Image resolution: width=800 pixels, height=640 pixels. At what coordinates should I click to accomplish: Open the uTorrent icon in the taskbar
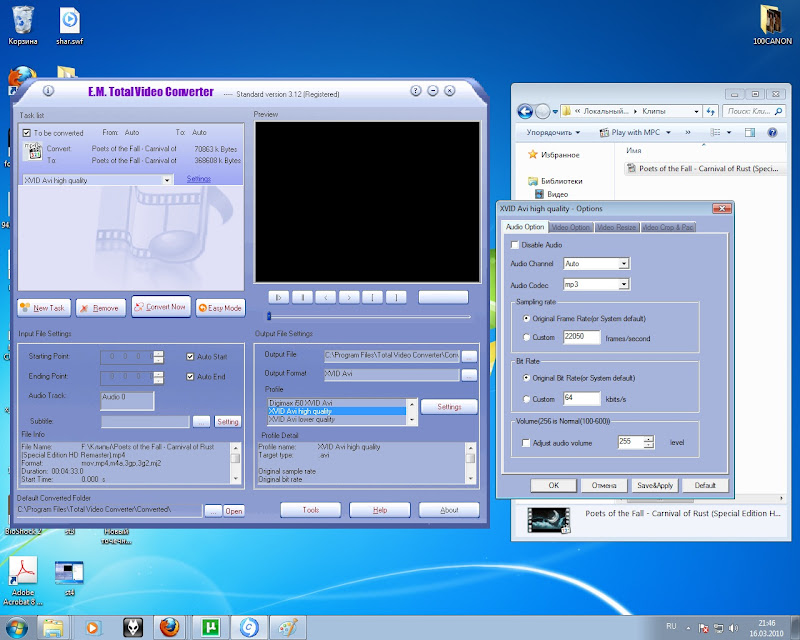(211, 627)
